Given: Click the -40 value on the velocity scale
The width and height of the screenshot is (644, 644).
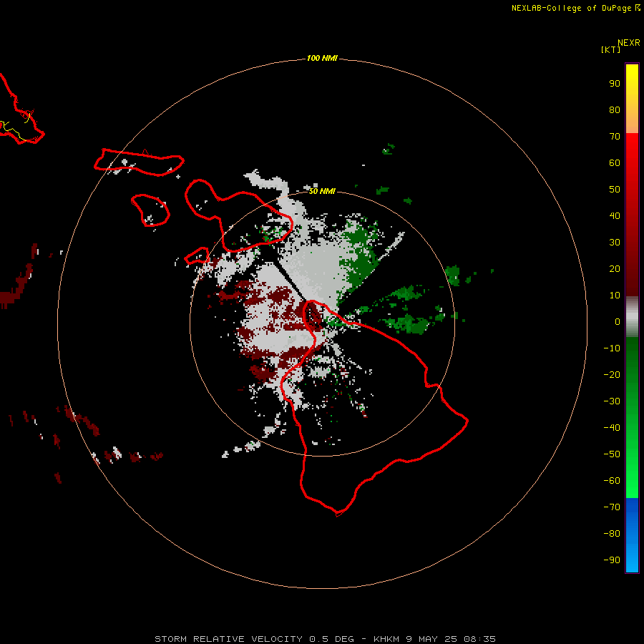Looking at the screenshot, I should [612, 428].
